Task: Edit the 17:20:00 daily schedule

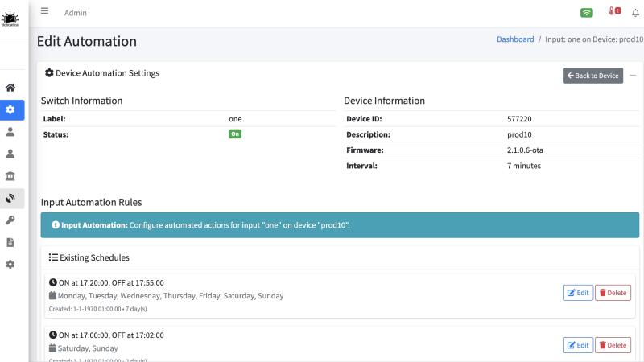Action: coord(577,293)
